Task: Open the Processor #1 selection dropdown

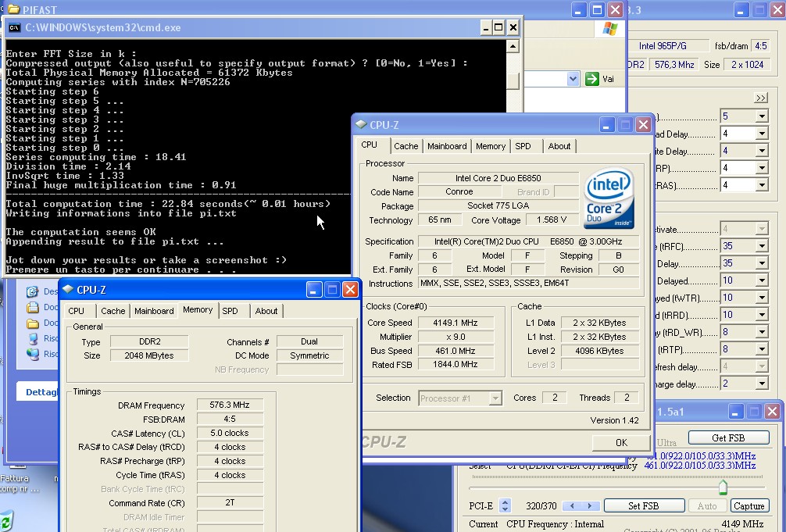Action: 495,398
